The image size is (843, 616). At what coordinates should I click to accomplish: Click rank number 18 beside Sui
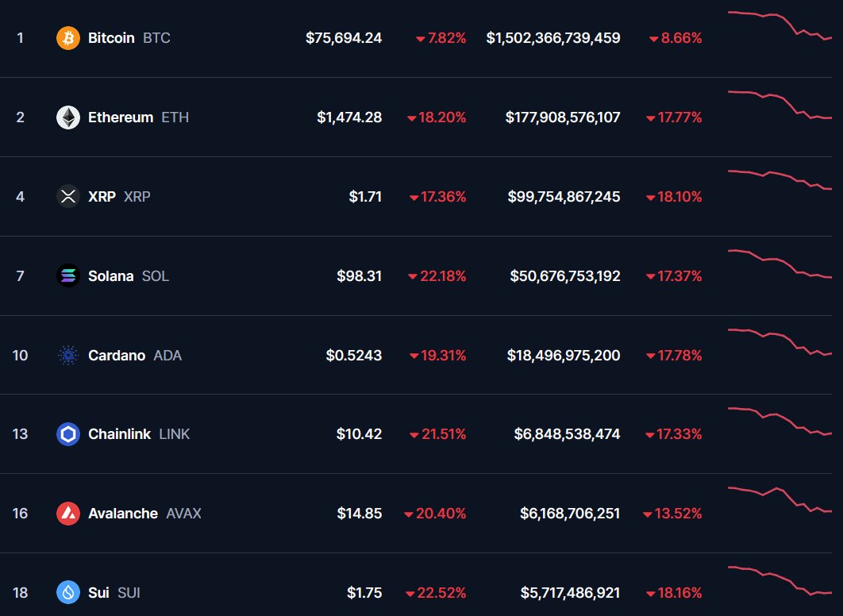tap(20, 592)
